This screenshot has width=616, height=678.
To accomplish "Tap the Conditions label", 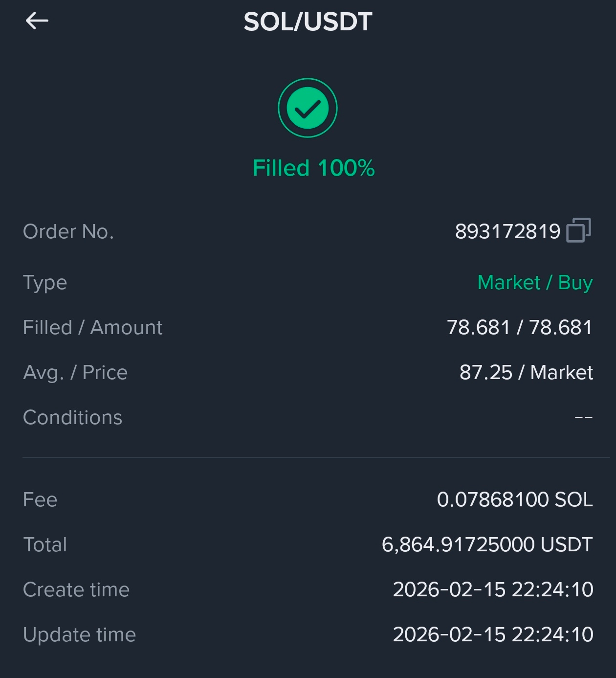I will [72, 417].
